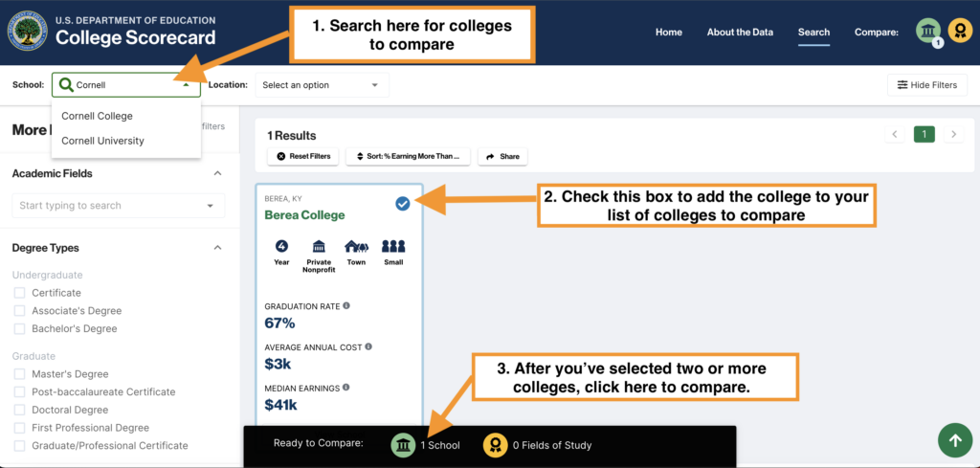Open the Search nav tab
The image size is (980, 468).
813,33
